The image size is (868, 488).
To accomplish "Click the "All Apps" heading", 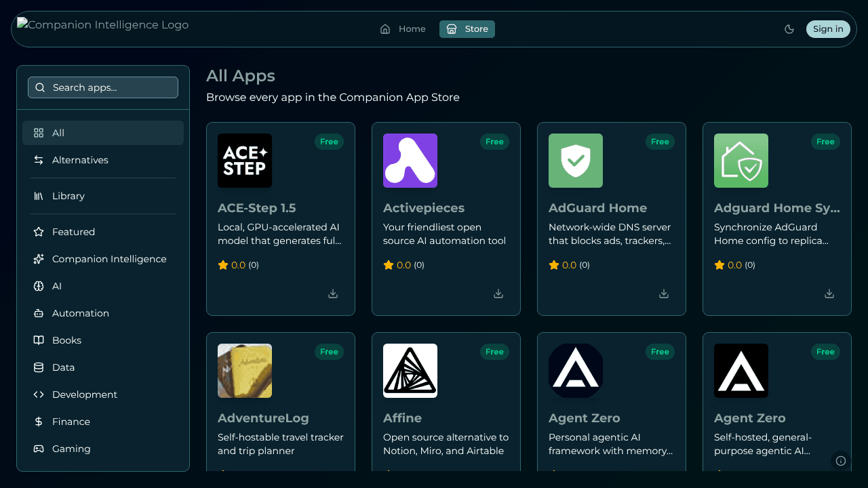I will 241,76.
